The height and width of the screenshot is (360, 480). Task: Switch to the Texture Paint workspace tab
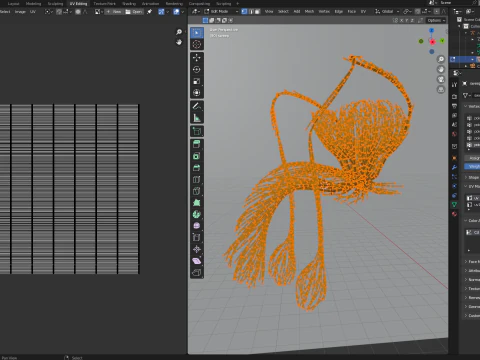tap(104, 4)
